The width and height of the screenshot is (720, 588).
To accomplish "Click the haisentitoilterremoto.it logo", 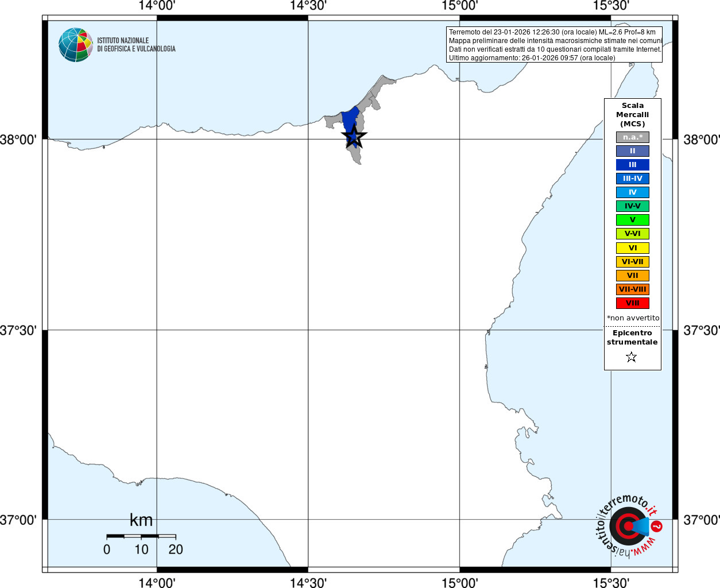I will coord(629,525).
